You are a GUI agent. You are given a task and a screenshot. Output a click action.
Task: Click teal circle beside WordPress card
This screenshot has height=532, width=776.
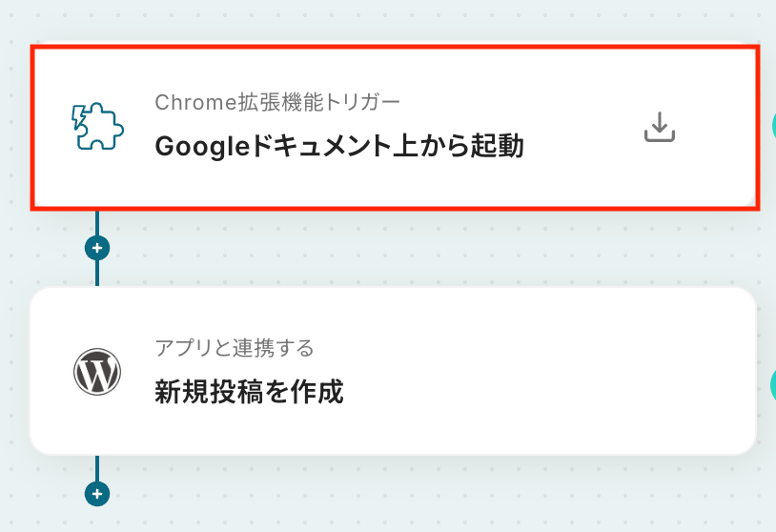tap(772, 385)
